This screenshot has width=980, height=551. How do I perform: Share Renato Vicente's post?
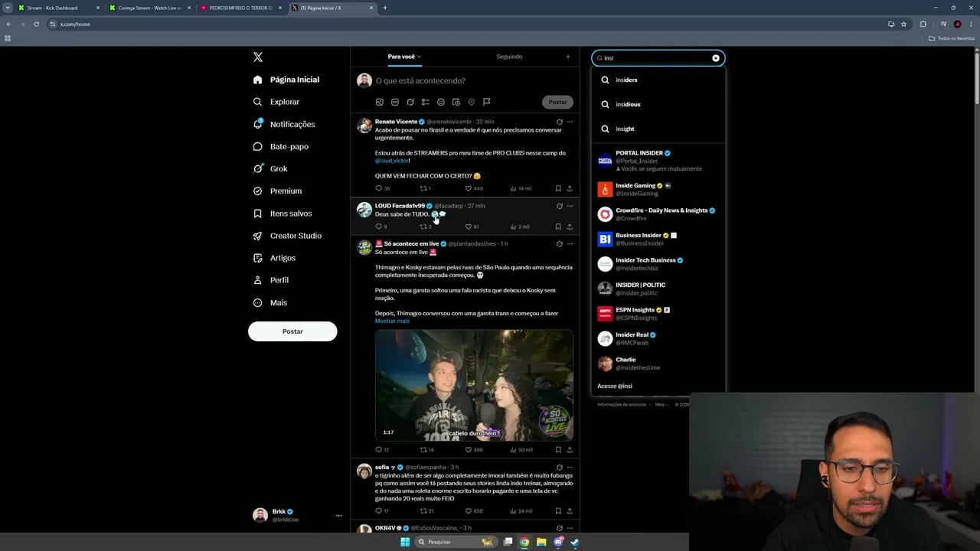(570, 188)
